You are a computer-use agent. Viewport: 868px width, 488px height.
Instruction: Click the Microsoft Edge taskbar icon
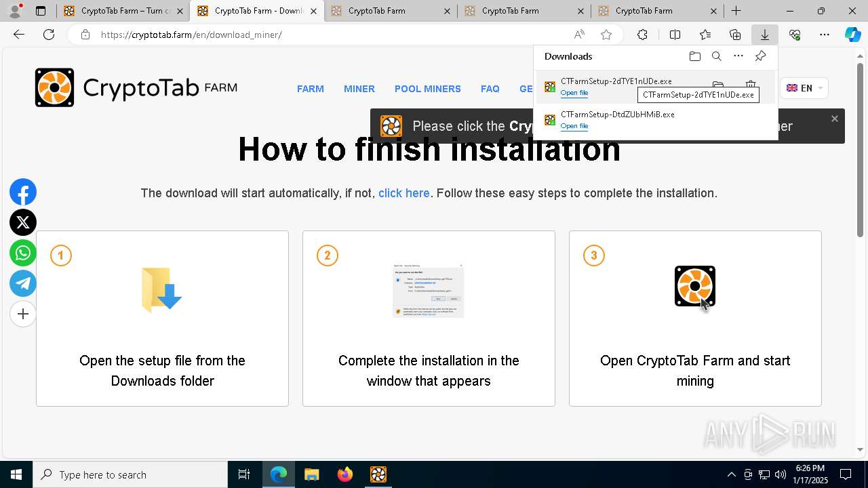click(279, 474)
